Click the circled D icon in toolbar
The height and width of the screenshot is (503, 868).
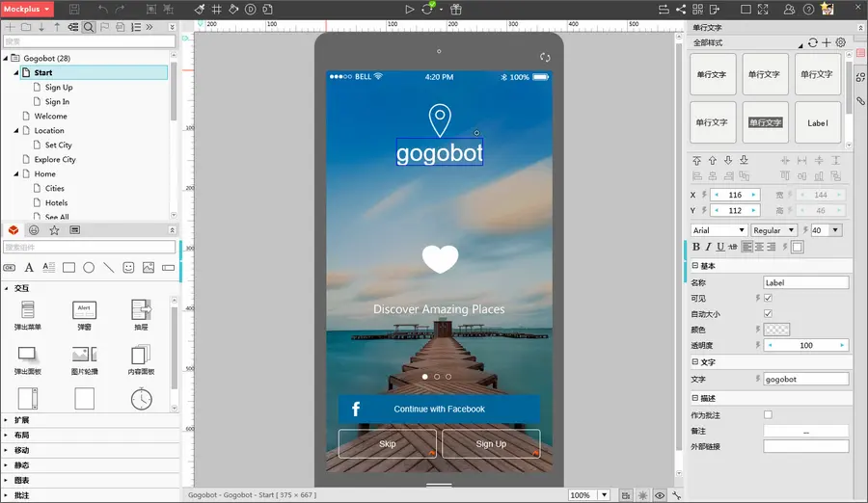pos(250,10)
